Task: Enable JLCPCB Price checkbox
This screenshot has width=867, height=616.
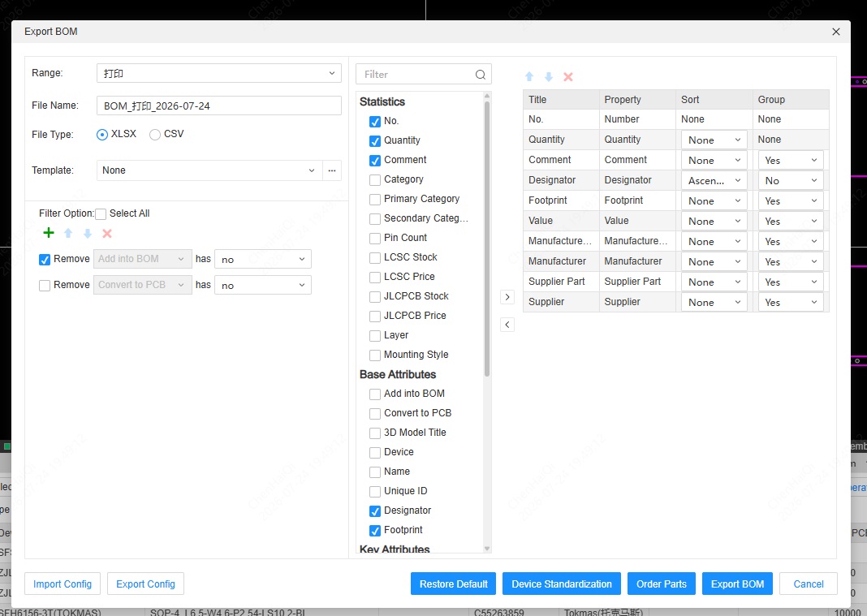Action: click(x=375, y=317)
